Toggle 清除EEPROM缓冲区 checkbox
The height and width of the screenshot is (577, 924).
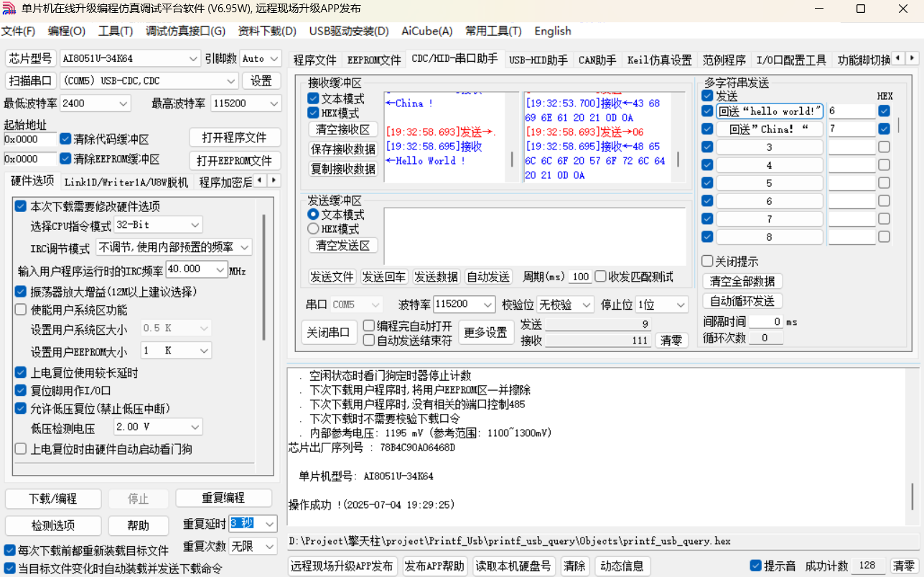coord(66,159)
